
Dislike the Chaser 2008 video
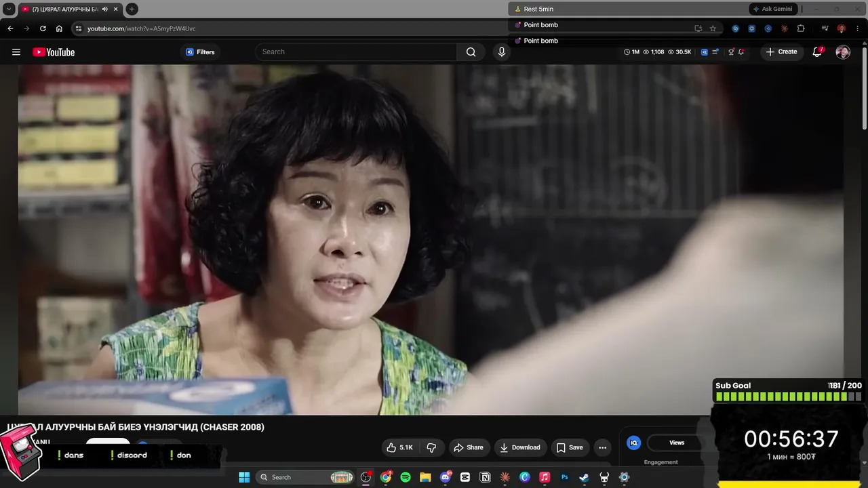click(x=431, y=447)
